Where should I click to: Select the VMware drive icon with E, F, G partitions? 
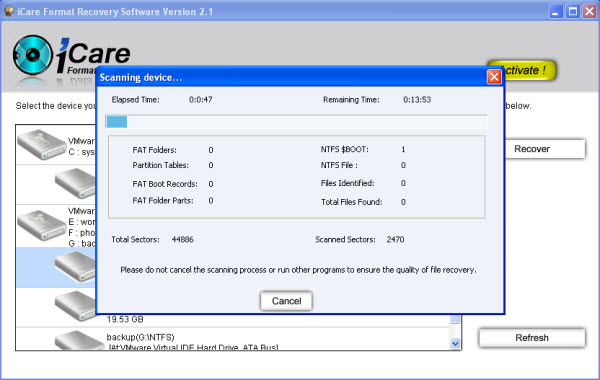tap(41, 225)
